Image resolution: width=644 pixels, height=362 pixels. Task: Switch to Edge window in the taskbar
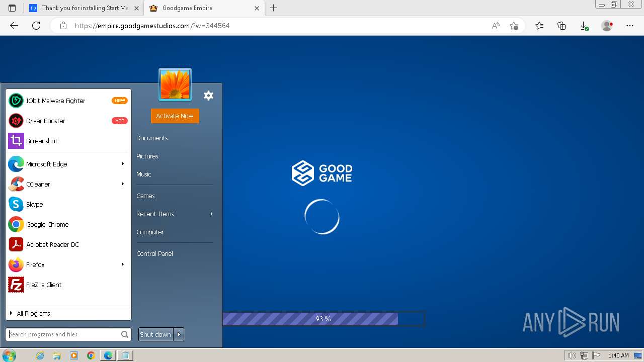pyautogui.click(x=108, y=355)
